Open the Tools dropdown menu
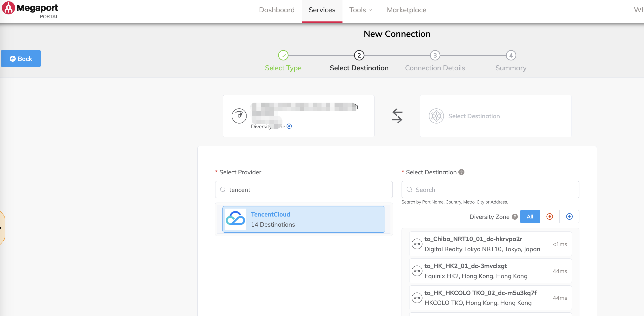Image resolution: width=644 pixels, height=316 pixels. [x=361, y=10]
